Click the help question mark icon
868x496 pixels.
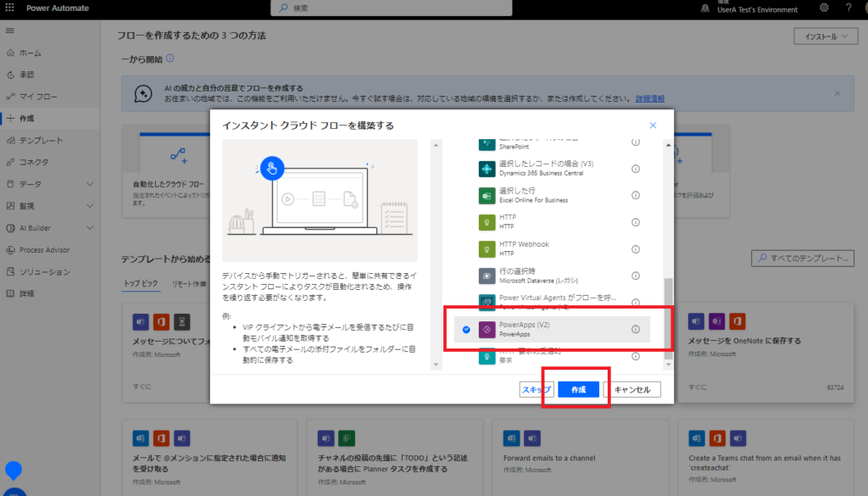point(849,8)
